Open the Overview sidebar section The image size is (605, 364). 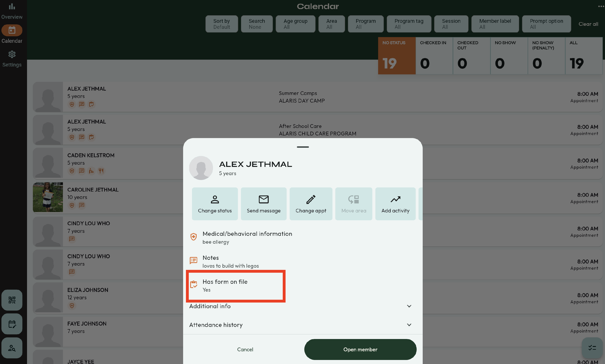pyautogui.click(x=12, y=11)
